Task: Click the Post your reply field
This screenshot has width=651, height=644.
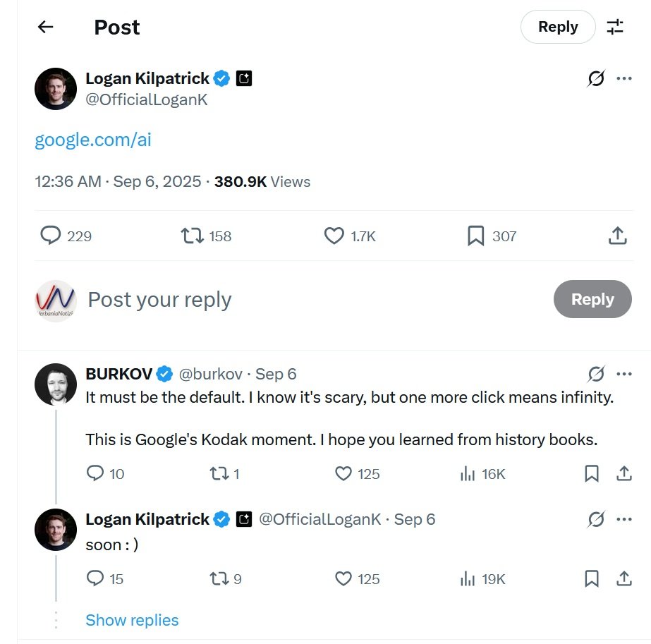Action: [x=282, y=300]
